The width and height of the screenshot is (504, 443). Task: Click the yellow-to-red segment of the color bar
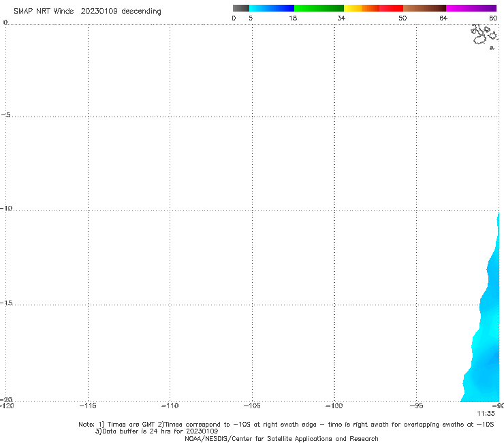(x=373, y=8)
